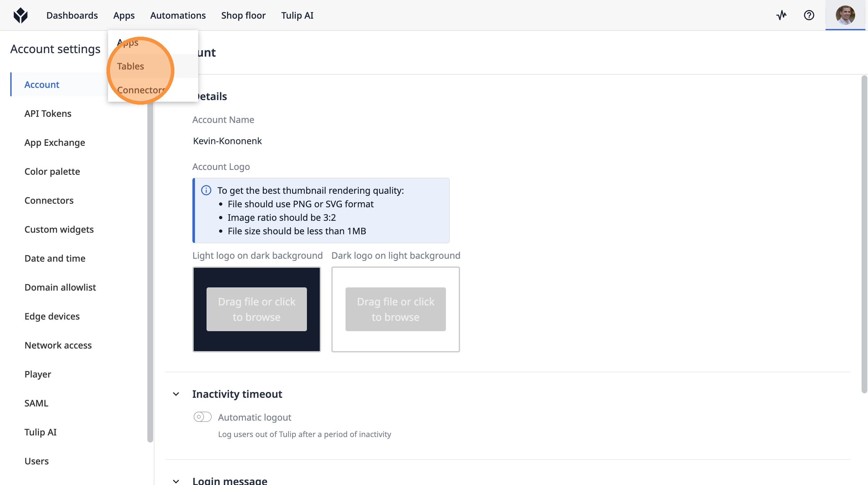
Task: Open the activity pulse icon
Action: click(x=781, y=15)
